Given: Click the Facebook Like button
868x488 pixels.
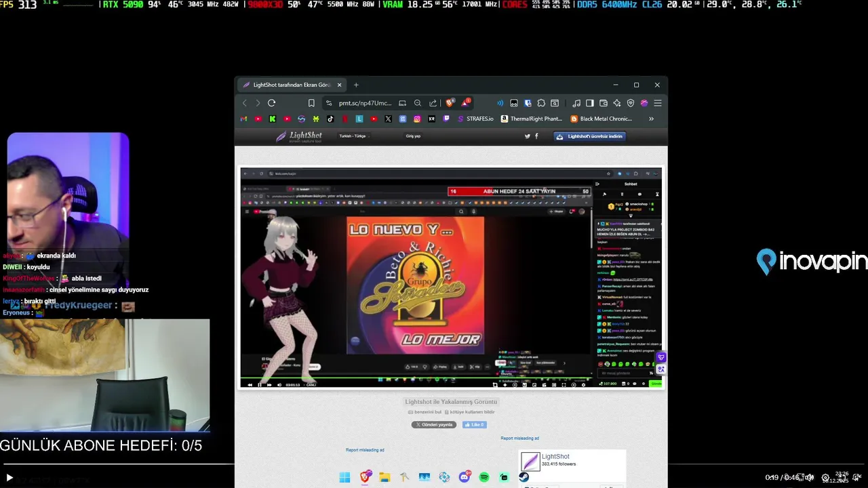Looking at the screenshot, I should pyautogui.click(x=475, y=424).
